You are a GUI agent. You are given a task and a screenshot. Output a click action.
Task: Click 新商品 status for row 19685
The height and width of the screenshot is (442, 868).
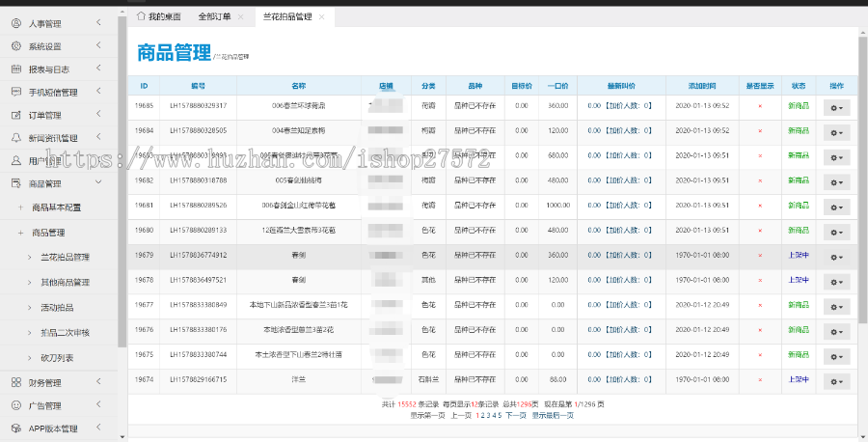click(x=799, y=106)
